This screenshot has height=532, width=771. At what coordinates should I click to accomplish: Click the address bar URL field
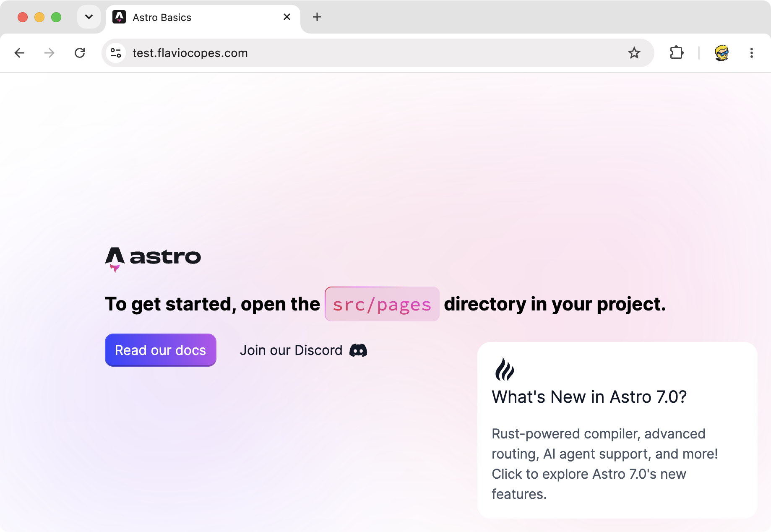(x=378, y=53)
